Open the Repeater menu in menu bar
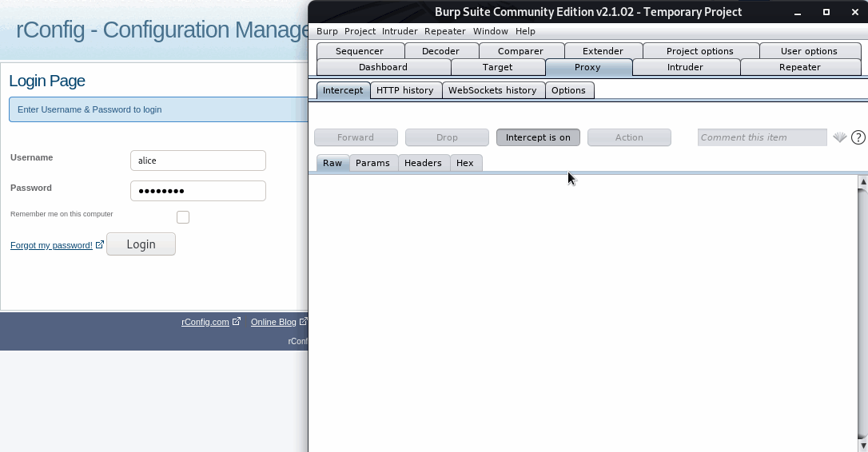Screen dimensions: 868x452 [x=445, y=31]
